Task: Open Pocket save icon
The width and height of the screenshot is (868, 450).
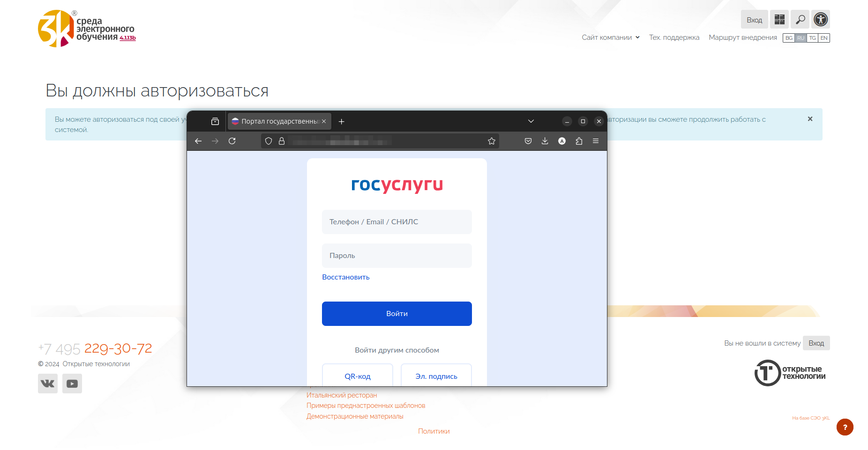Action: [x=528, y=141]
